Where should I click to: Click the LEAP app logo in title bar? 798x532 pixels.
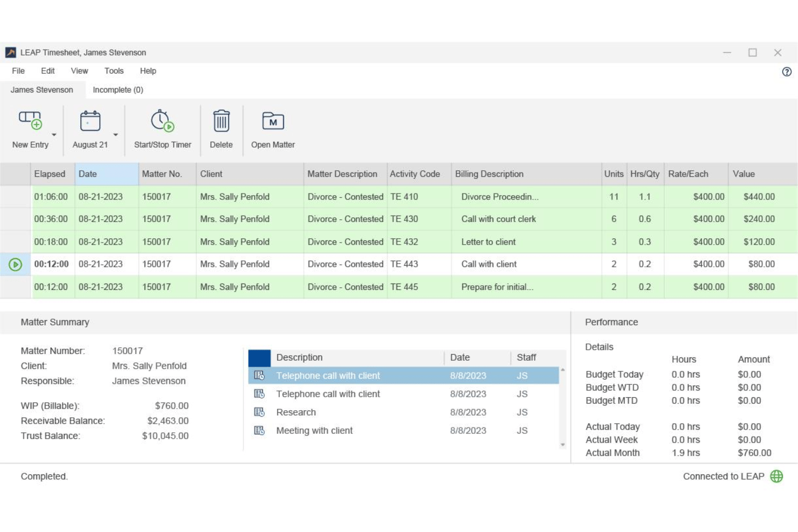pyautogui.click(x=11, y=52)
